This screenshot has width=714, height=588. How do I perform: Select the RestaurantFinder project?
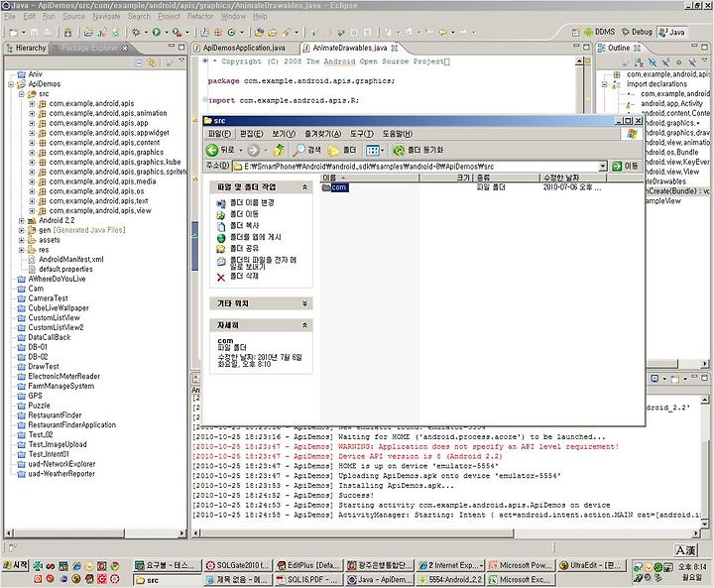pyautogui.click(x=50, y=414)
